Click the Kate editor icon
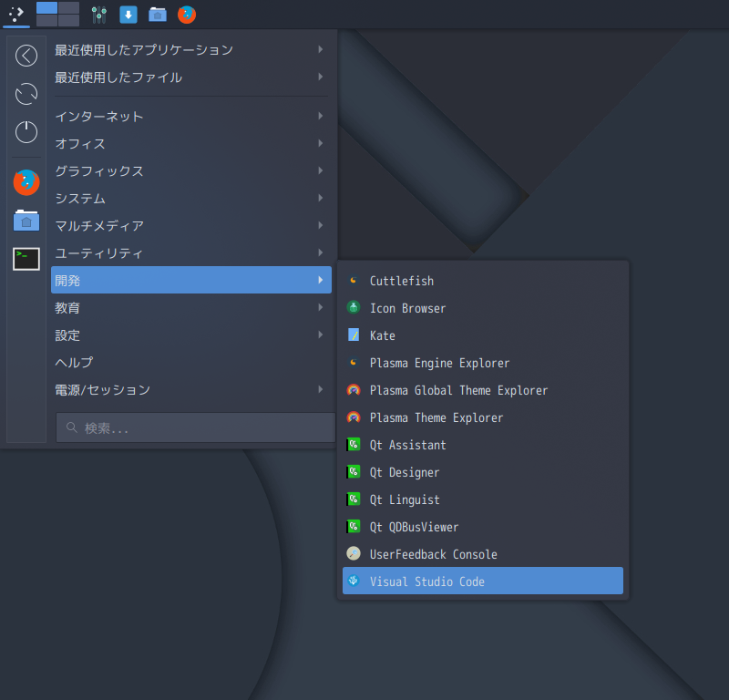This screenshot has height=700, width=729. coord(354,335)
